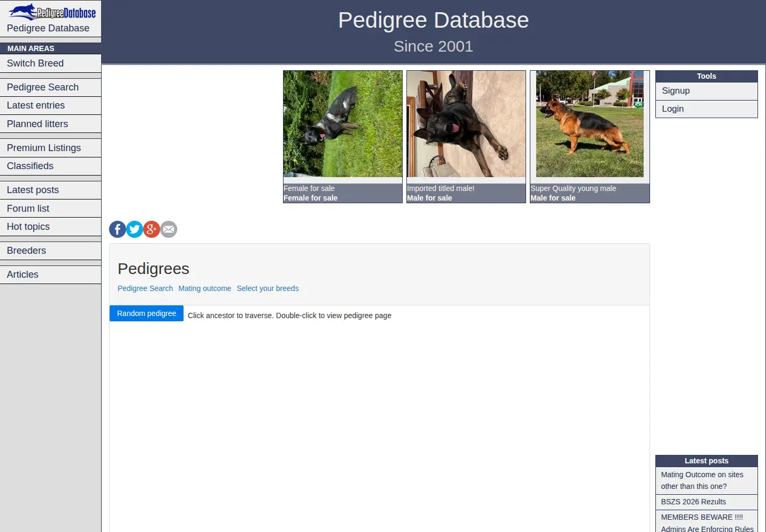766x532 pixels.
Task: Open Select your breeds link
Action: click(268, 288)
